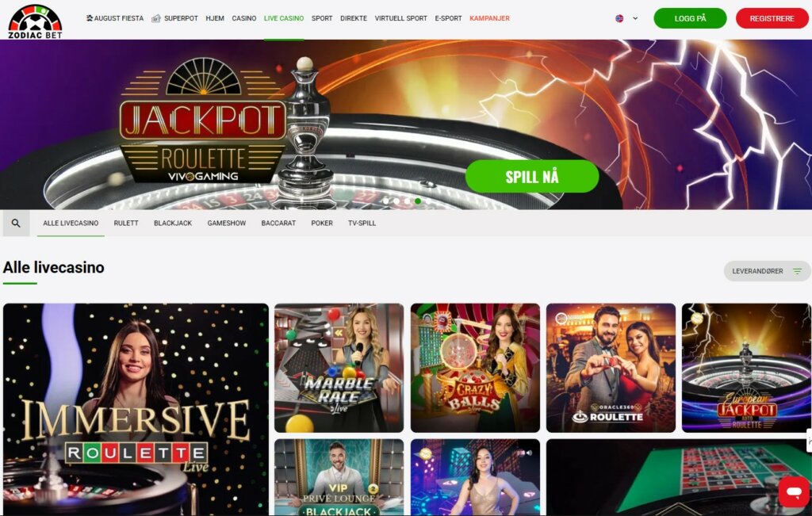
Task: Click the Norwegian flag language icon
Action: pyautogui.click(x=619, y=18)
